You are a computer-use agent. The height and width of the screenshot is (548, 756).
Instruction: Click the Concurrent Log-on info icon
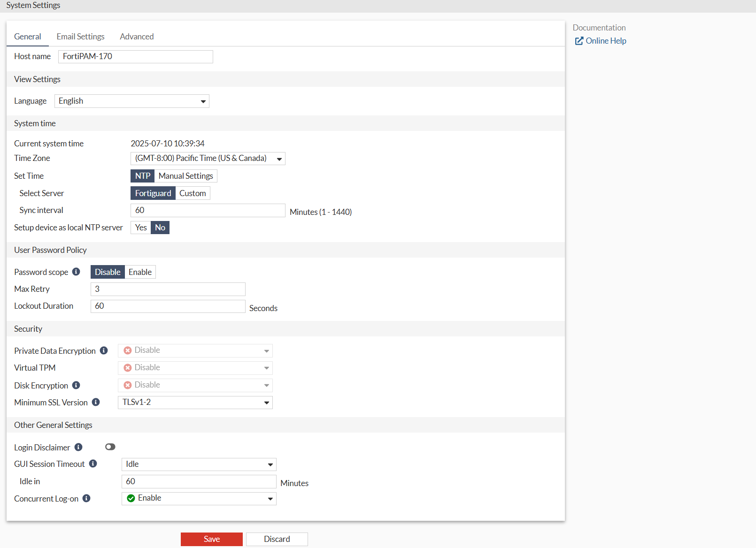[x=86, y=498]
